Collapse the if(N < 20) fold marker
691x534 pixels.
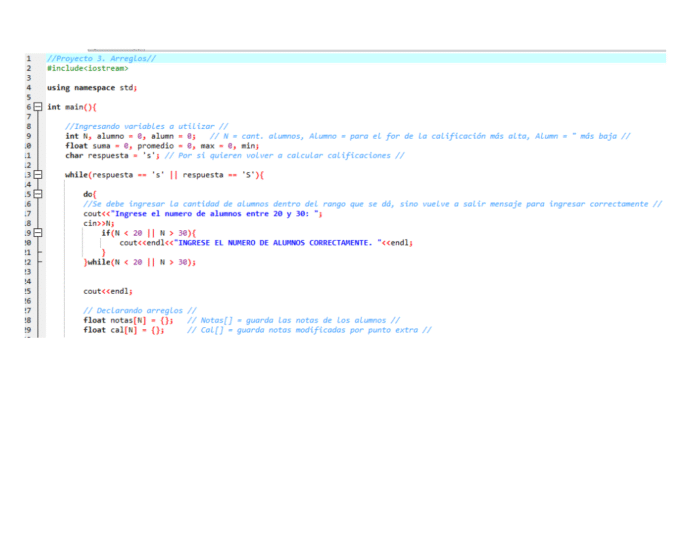pos(38,233)
